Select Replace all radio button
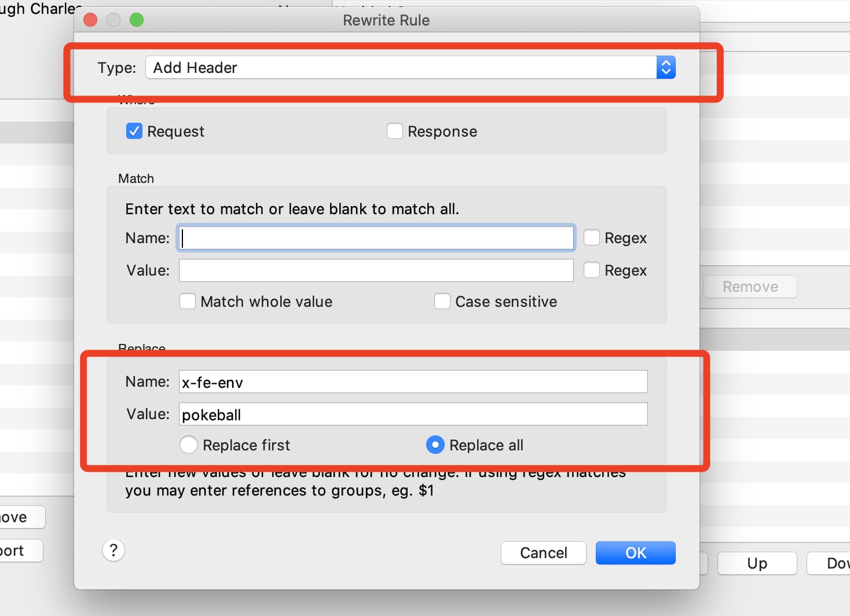Image resolution: width=850 pixels, height=616 pixels. tap(435, 445)
